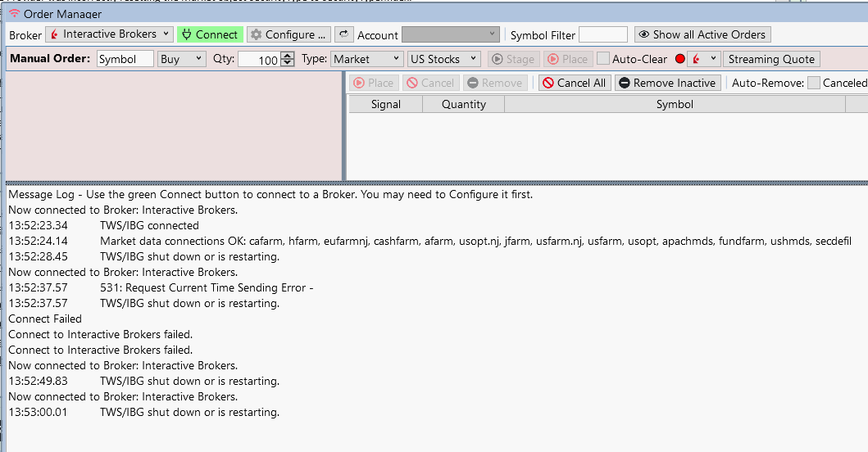The width and height of the screenshot is (868, 452).
Task: Open the Configure broker settings
Action: point(289,34)
